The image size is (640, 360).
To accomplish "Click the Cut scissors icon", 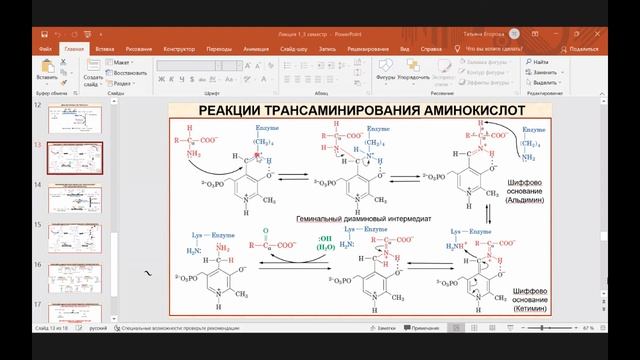I will pyautogui.click(x=63, y=62).
